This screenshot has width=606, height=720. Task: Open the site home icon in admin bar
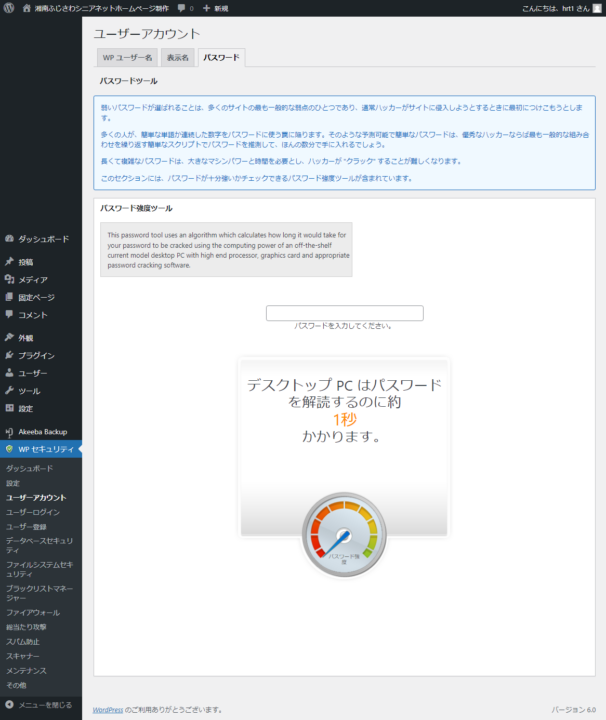27,8
